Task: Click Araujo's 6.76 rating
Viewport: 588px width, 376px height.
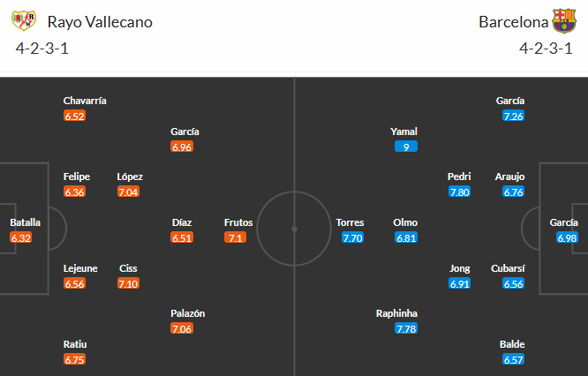Action: [513, 192]
